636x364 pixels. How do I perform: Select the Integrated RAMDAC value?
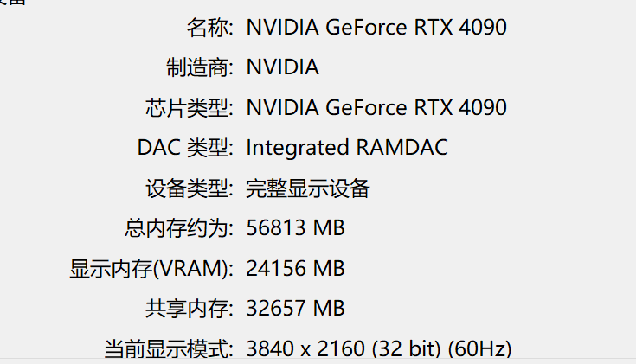click(347, 147)
